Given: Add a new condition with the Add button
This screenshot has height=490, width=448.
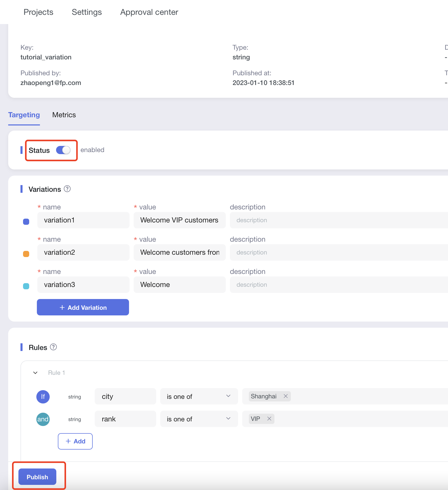Looking at the screenshot, I should (x=75, y=441).
